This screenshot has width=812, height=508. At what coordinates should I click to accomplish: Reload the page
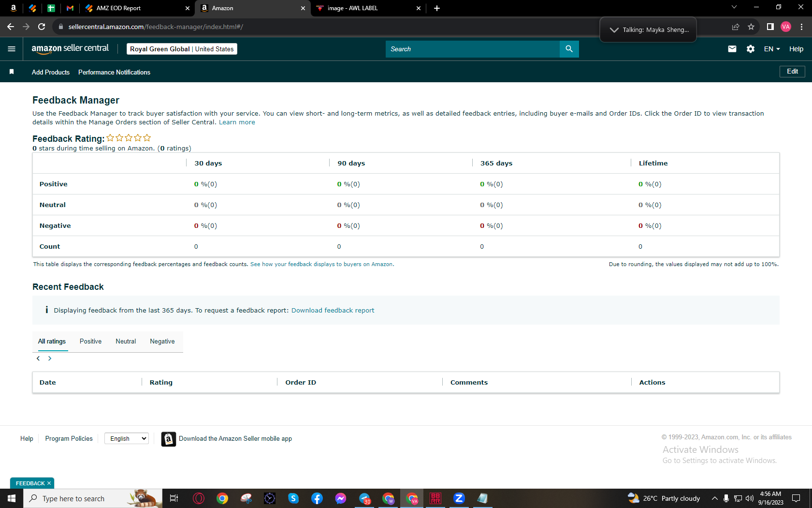click(42, 27)
